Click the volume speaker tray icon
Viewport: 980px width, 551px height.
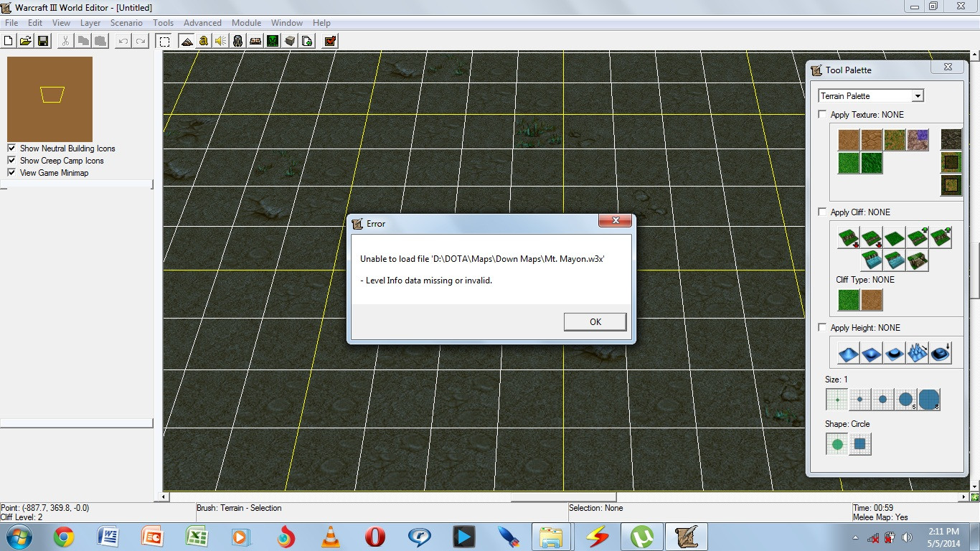point(908,537)
